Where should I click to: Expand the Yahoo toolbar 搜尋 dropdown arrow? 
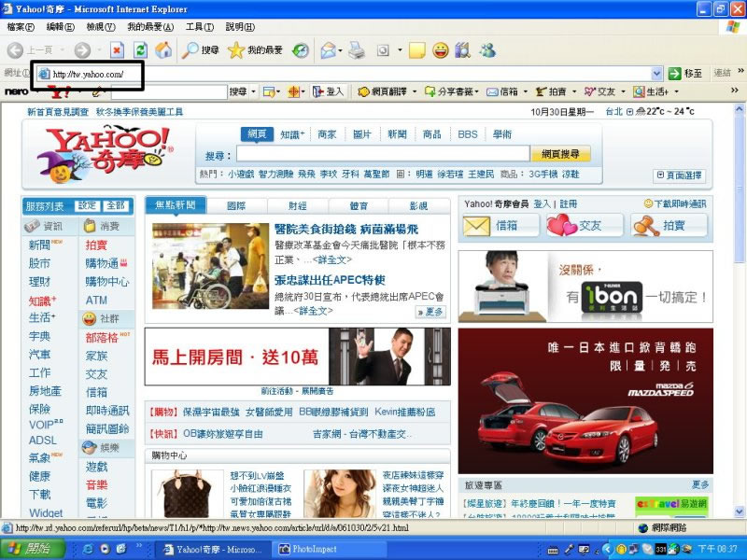[x=253, y=91]
